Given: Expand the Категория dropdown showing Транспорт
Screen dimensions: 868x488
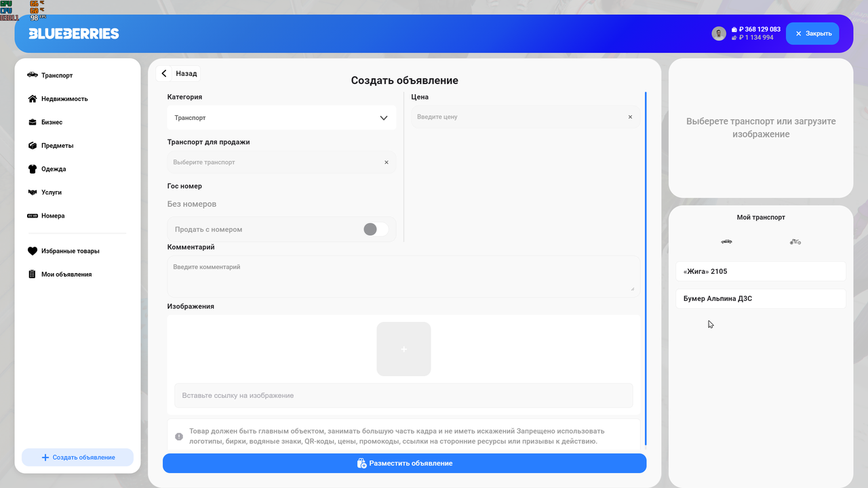Looking at the screenshot, I should click(281, 117).
